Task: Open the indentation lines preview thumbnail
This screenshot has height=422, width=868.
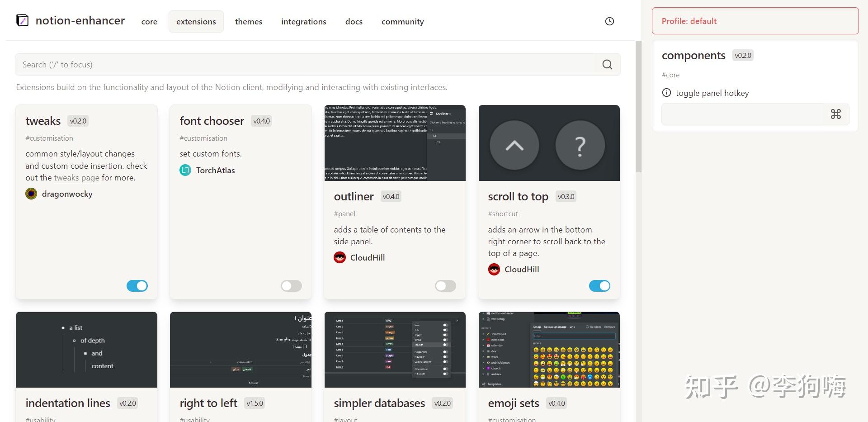Action: coord(86,350)
